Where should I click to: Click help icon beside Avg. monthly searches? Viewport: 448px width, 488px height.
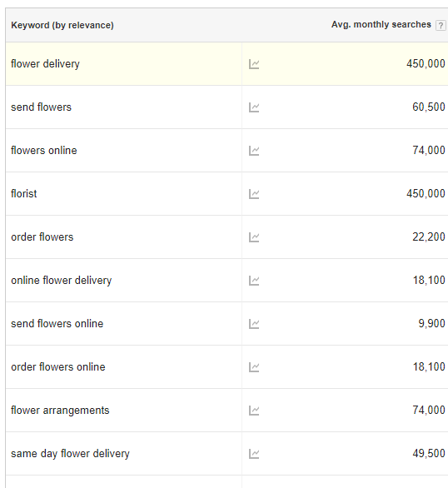click(441, 25)
